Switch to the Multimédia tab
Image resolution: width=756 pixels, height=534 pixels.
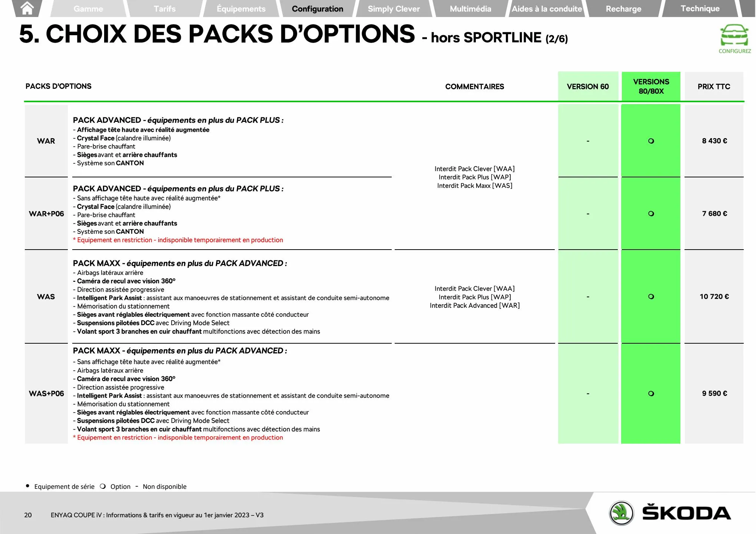point(471,9)
